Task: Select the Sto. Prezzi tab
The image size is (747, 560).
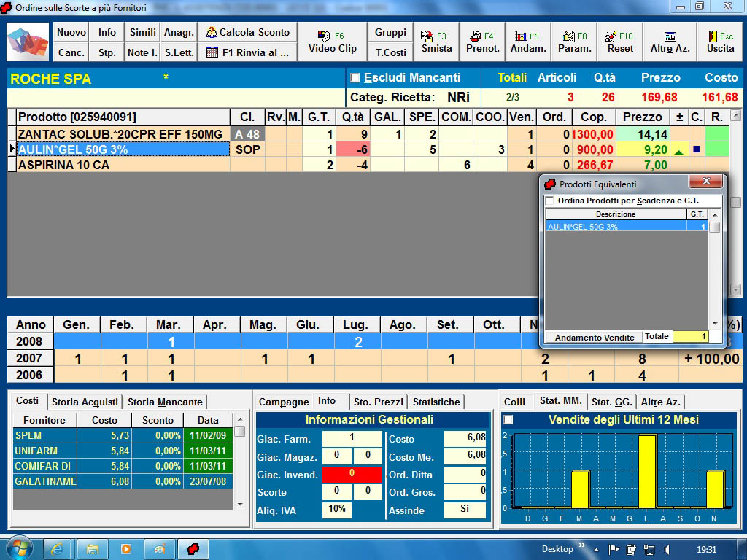Action: pos(378,402)
